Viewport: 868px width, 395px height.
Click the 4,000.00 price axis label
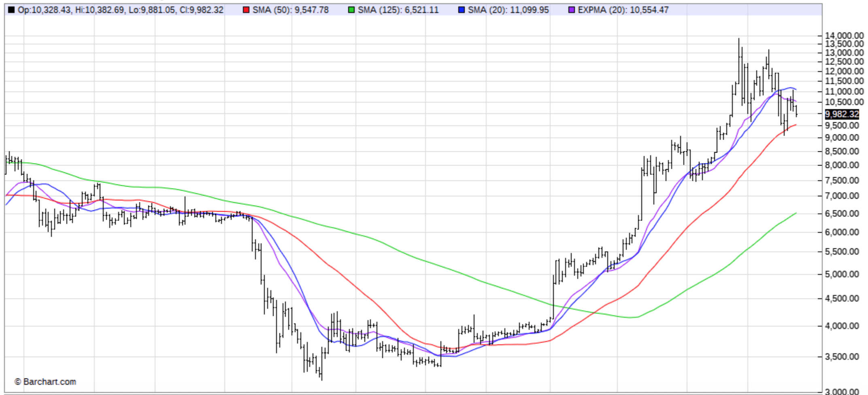[x=842, y=326]
